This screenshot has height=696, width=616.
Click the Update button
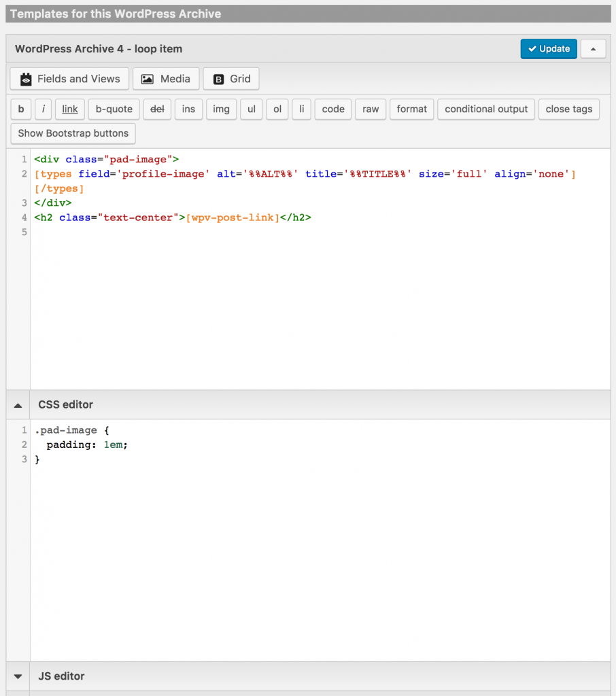(549, 49)
